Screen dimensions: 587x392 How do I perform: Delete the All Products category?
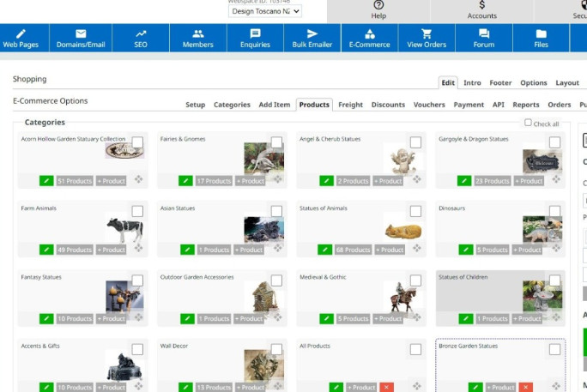point(386,387)
